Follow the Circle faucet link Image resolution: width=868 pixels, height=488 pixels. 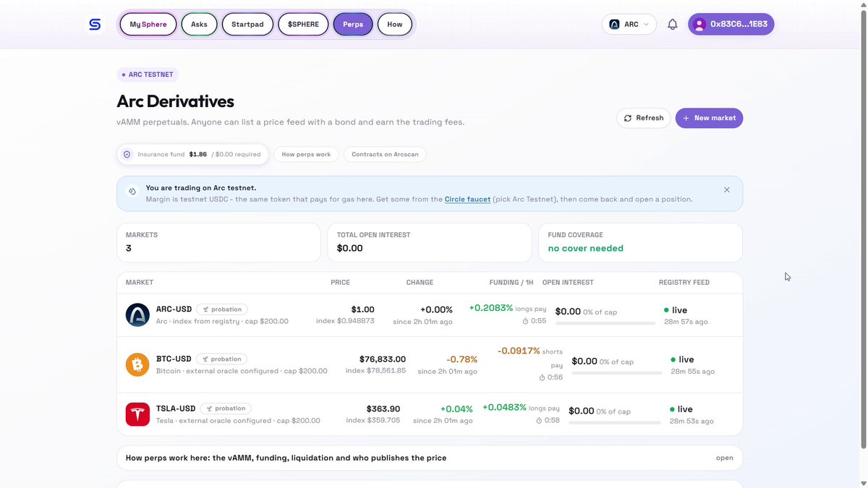coord(467,199)
